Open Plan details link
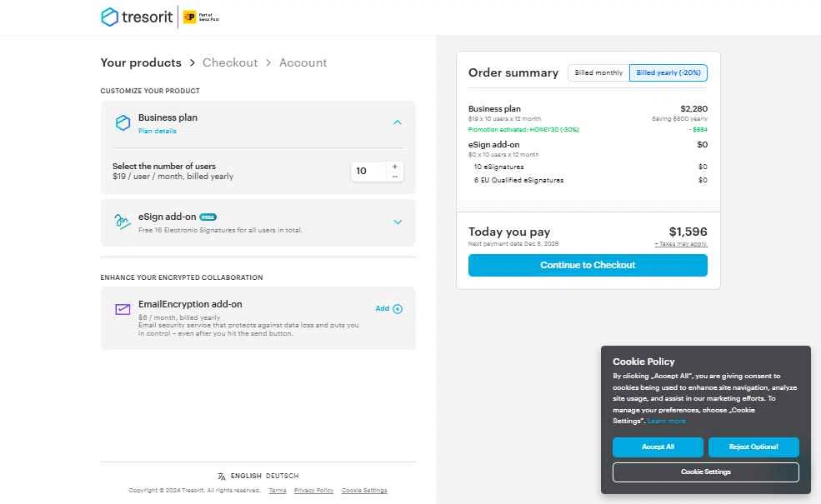The height and width of the screenshot is (504, 821). click(157, 131)
